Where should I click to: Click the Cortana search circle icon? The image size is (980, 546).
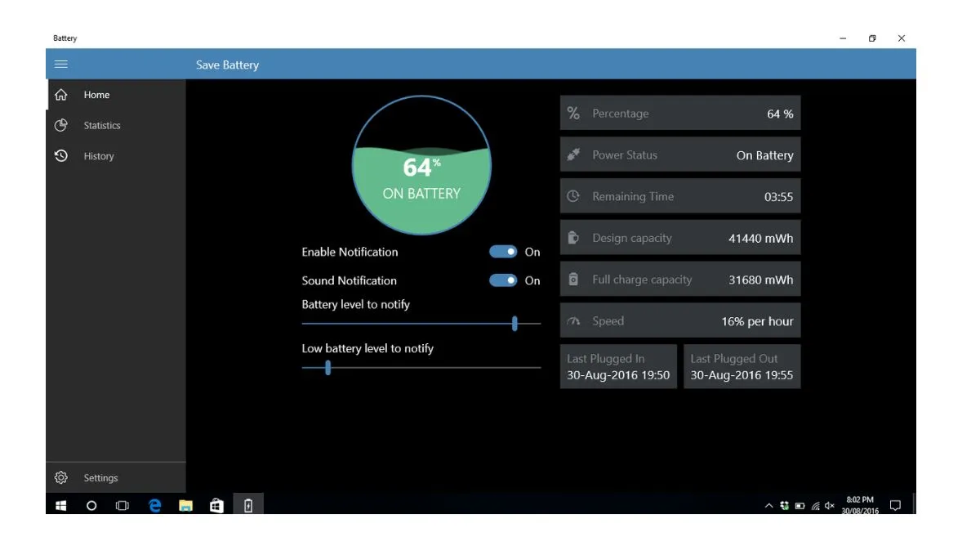91,506
